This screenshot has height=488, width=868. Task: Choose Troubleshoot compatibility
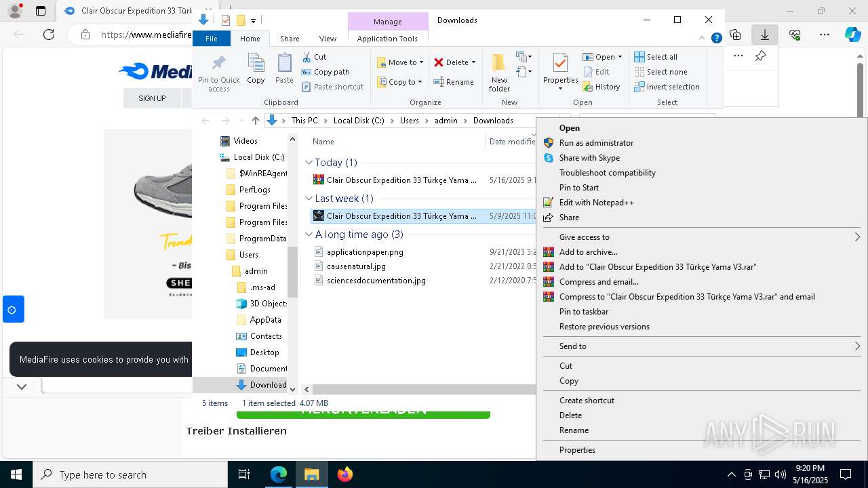click(x=701, y=173)
